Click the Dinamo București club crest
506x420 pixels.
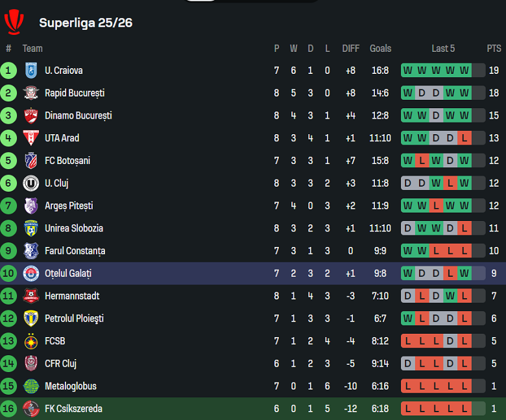point(30,116)
